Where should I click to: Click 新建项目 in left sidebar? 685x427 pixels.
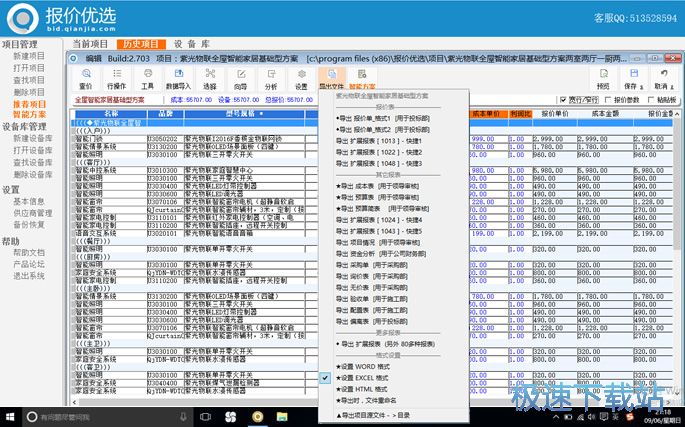click(29, 56)
